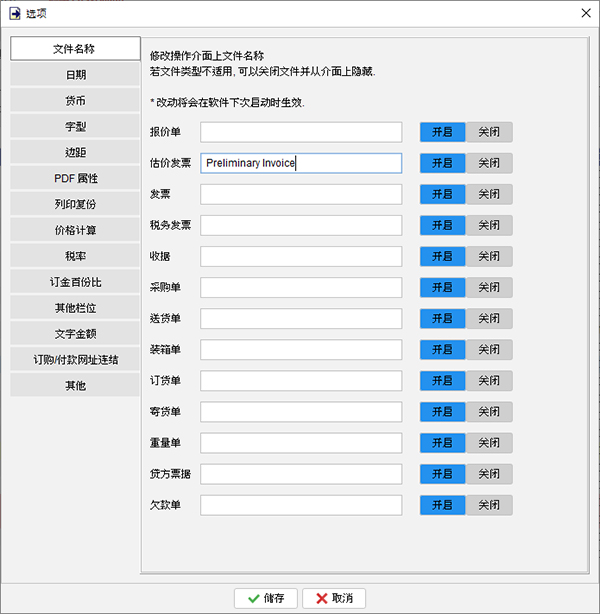
Task: Open the PDF 属性 tab
Action: pos(75,178)
